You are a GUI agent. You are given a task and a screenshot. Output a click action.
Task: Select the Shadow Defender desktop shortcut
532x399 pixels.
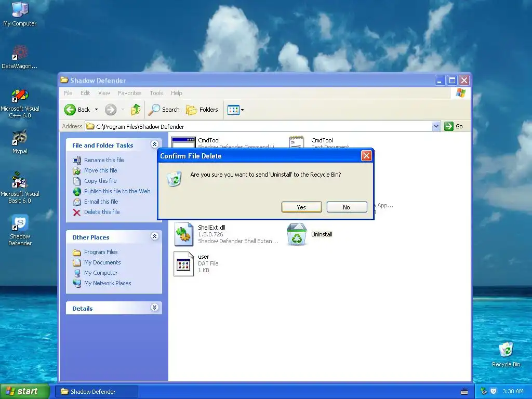click(20, 230)
